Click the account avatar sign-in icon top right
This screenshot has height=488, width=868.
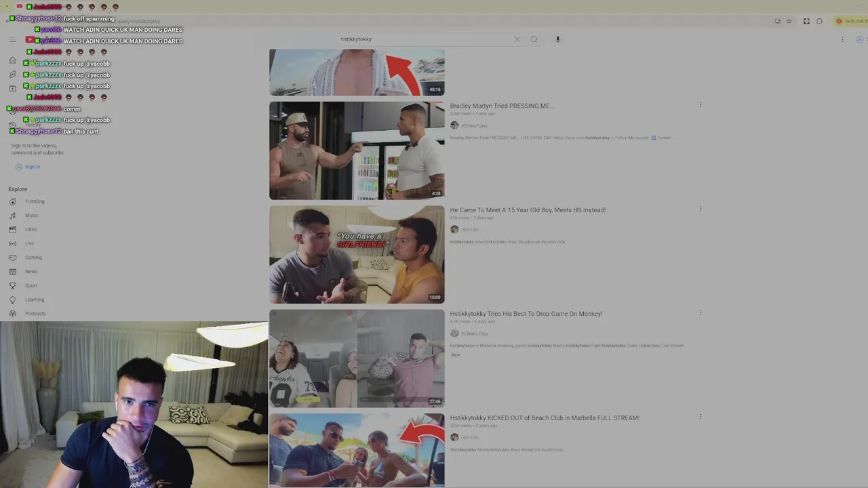click(x=861, y=39)
